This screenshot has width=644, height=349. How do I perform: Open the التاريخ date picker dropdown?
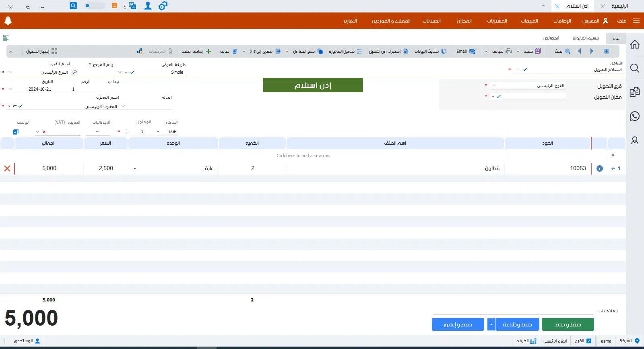10,89
